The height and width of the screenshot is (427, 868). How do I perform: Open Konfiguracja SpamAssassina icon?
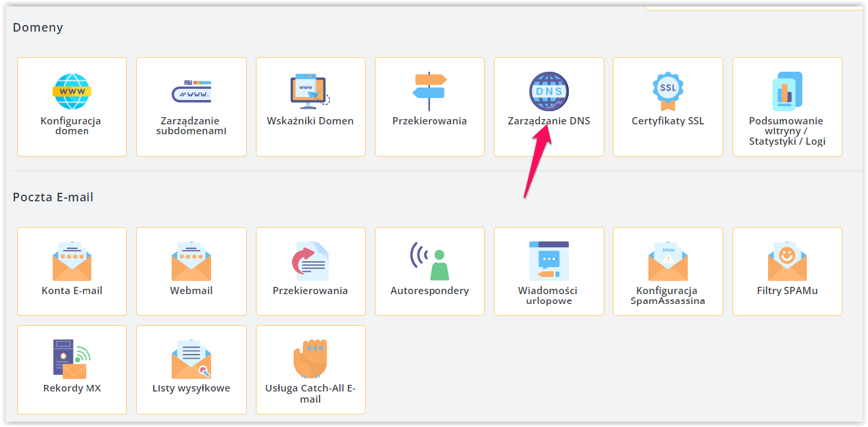pyautogui.click(x=668, y=261)
